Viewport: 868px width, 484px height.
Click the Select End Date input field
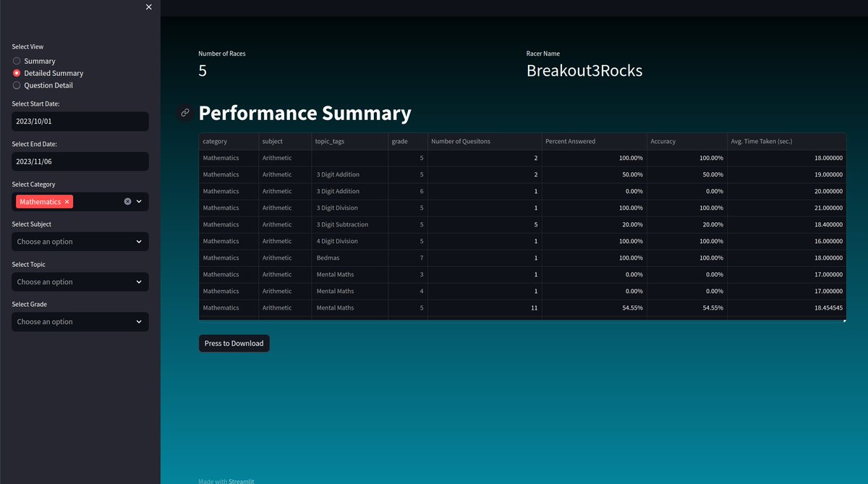pyautogui.click(x=80, y=161)
